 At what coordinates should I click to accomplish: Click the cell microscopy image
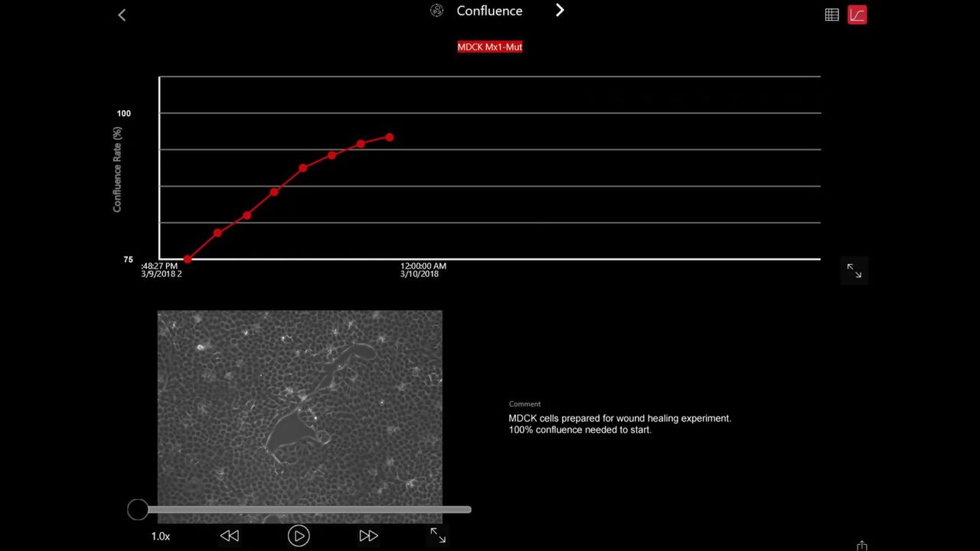[x=299, y=406]
